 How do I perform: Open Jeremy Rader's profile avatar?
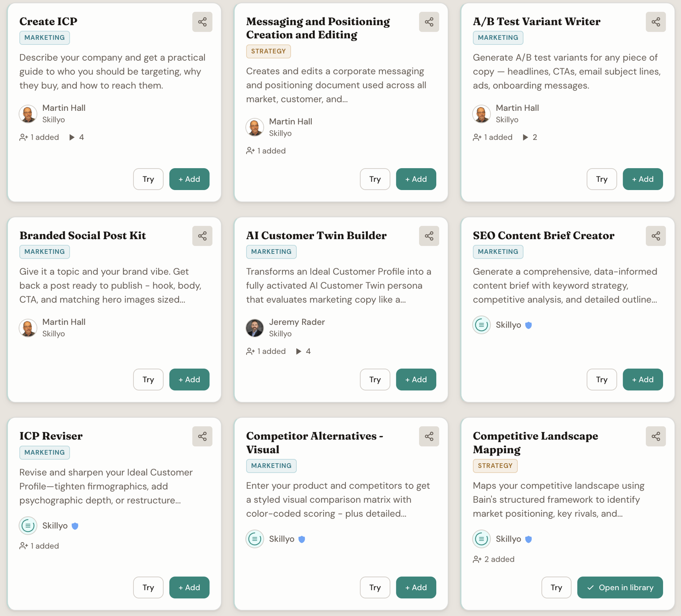[x=255, y=328]
